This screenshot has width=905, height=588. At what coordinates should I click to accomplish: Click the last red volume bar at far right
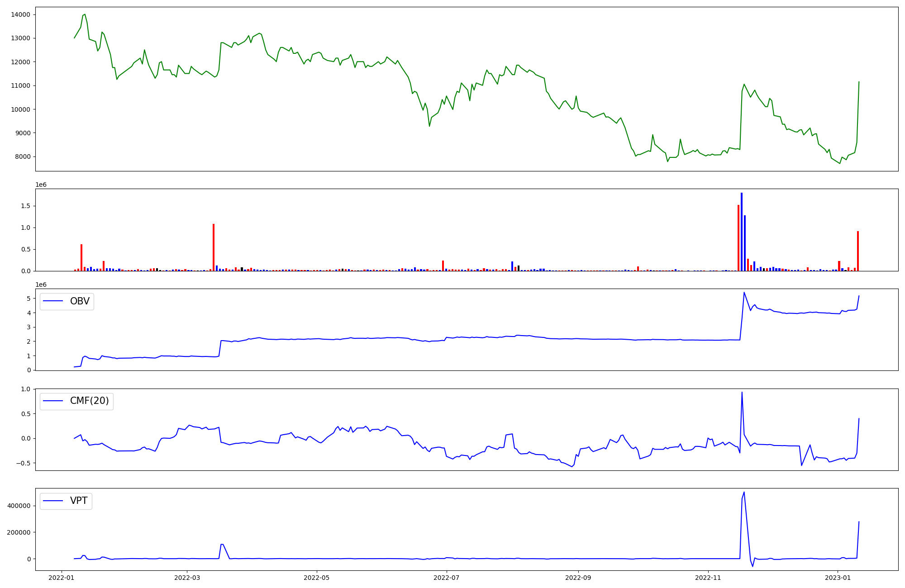click(858, 251)
